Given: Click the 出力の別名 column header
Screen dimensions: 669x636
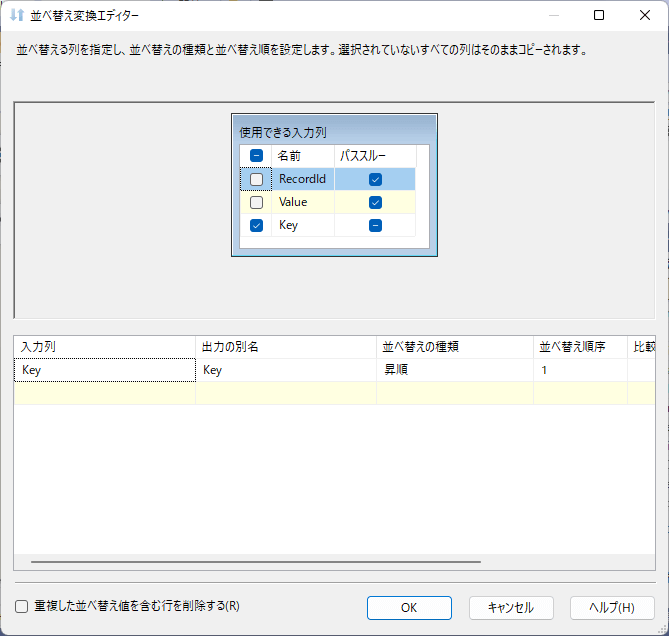Looking at the screenshot, I should (286, 347).
